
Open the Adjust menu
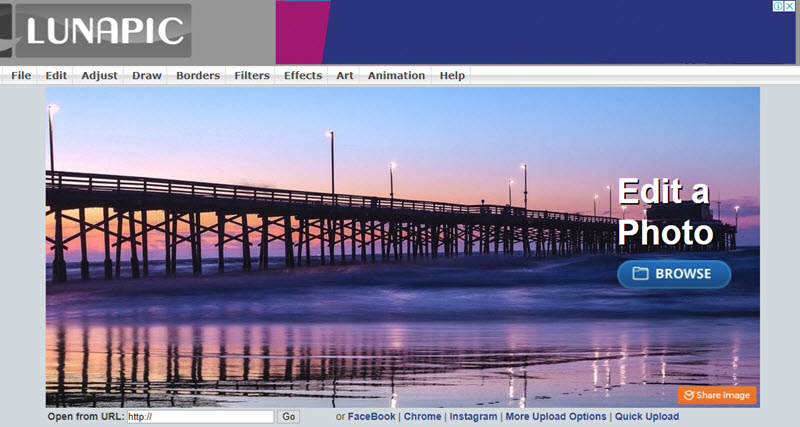point(99,76)
